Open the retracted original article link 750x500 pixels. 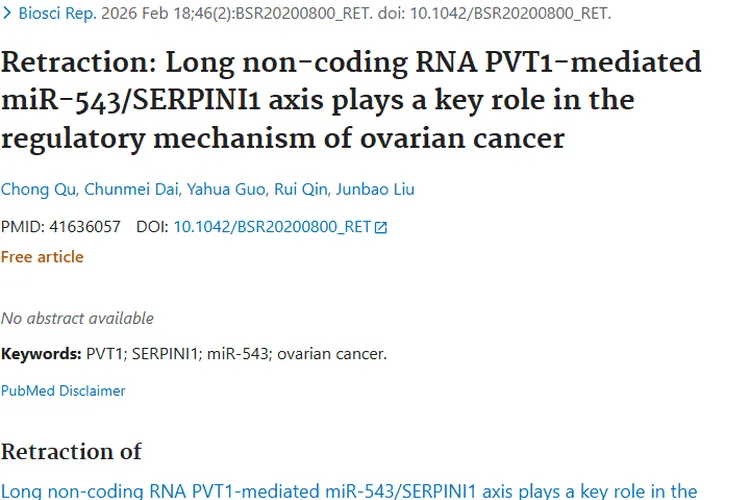[x=349, y=491]
